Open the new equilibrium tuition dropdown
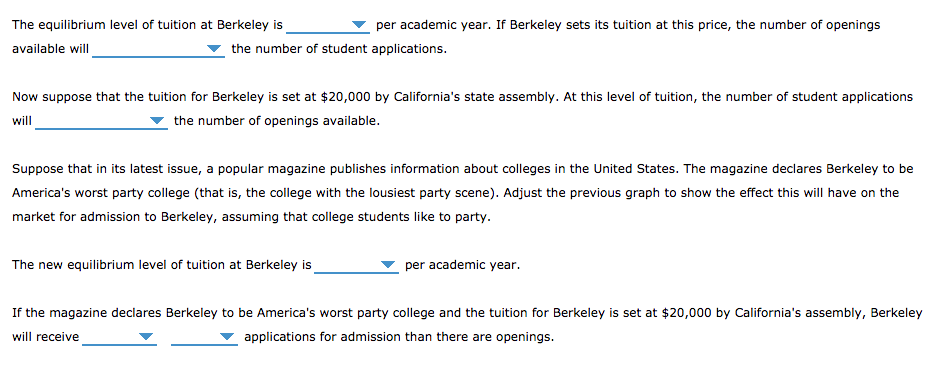This screenshot has height=374, width=940. 356,265
